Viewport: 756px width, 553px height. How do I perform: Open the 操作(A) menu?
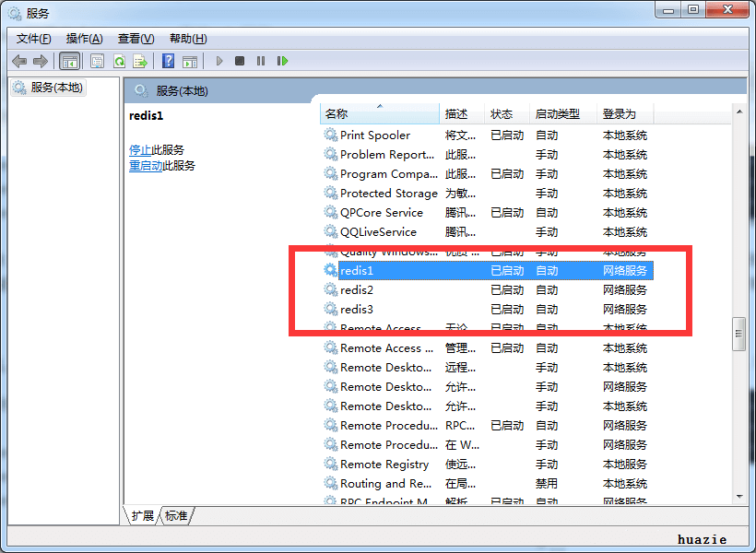point(85,39)
